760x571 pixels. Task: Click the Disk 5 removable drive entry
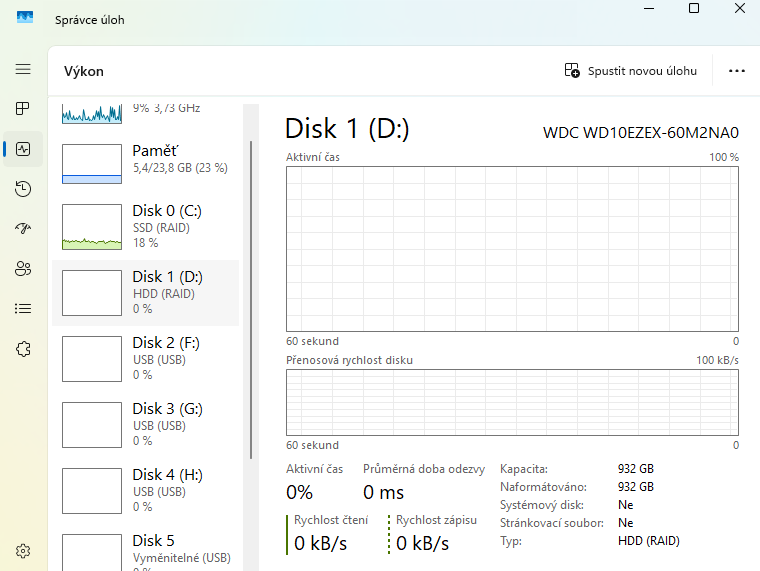click(x=145, y=550)
